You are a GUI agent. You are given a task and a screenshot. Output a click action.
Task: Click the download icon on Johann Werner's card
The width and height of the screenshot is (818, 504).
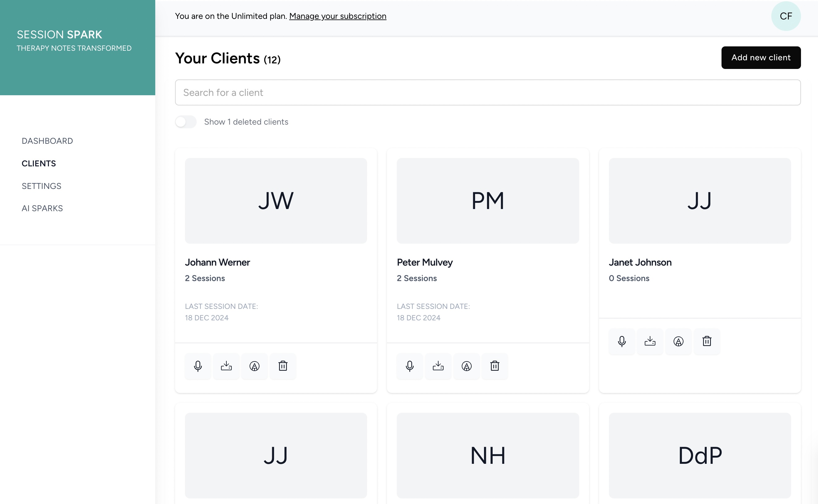point(226,366)
